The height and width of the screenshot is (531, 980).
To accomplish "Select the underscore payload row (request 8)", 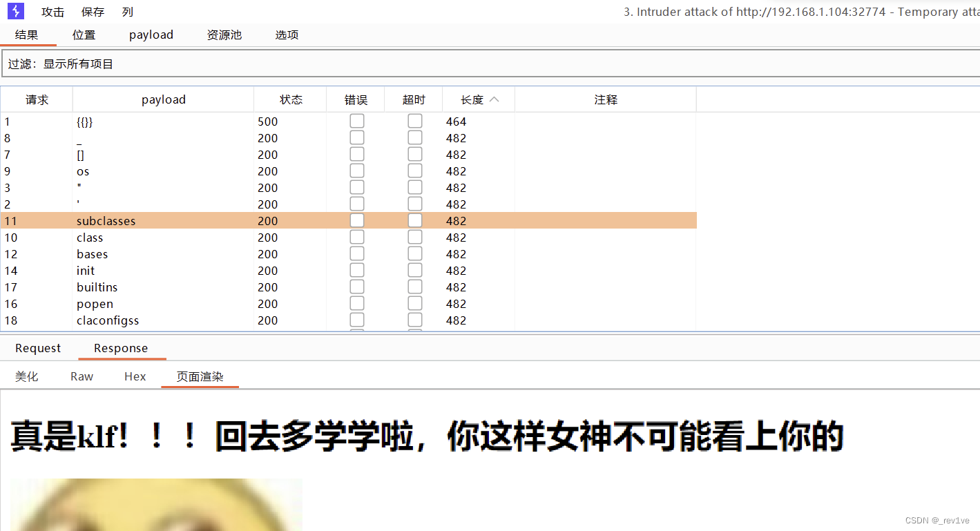I will pos(348,138).
